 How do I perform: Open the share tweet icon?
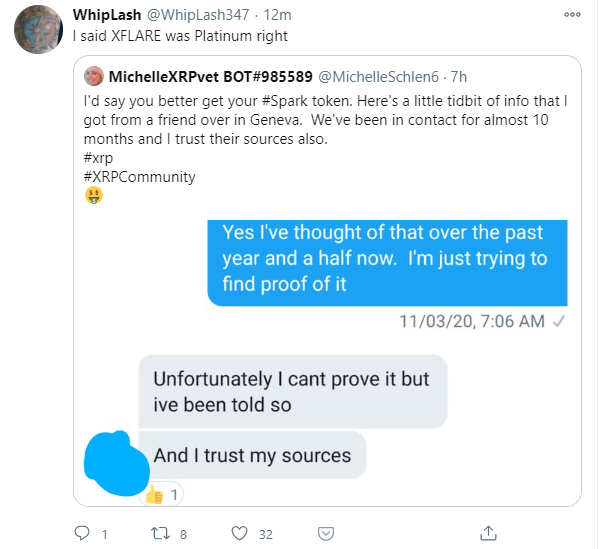click(487, 534)
